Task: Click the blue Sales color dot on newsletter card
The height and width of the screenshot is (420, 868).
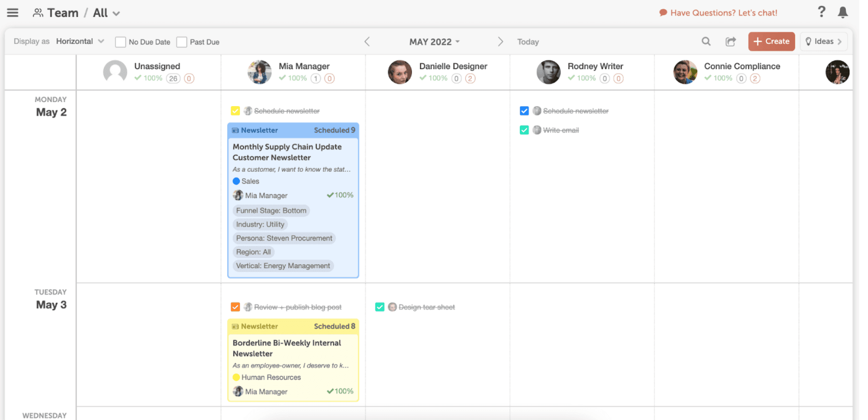Action: (237, 181)
